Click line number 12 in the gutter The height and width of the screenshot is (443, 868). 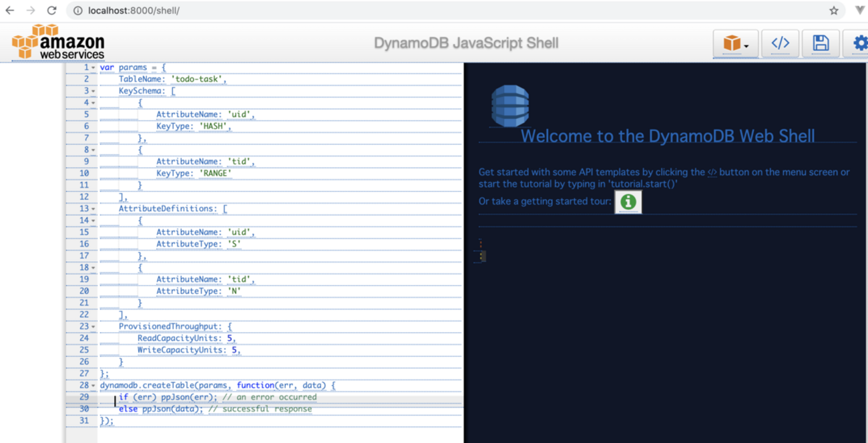[83, 196]
